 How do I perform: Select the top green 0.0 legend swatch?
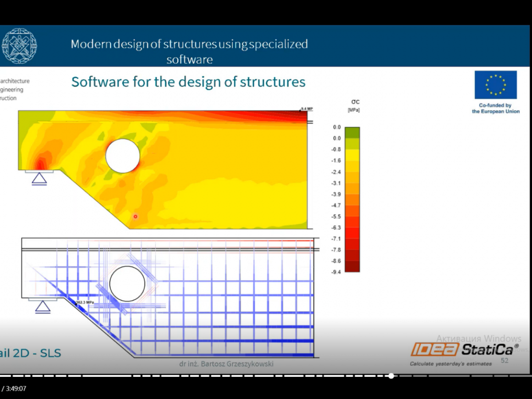point(352,133)
